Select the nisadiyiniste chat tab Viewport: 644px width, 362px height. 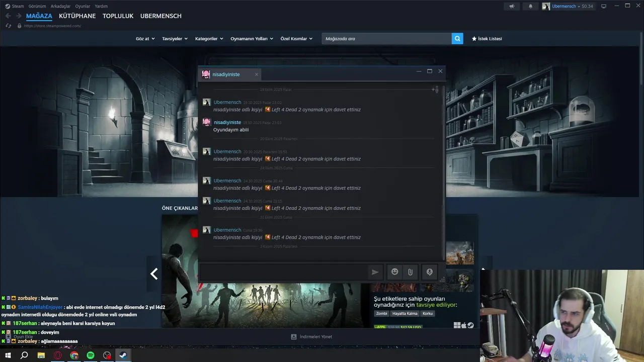[229, 74]
